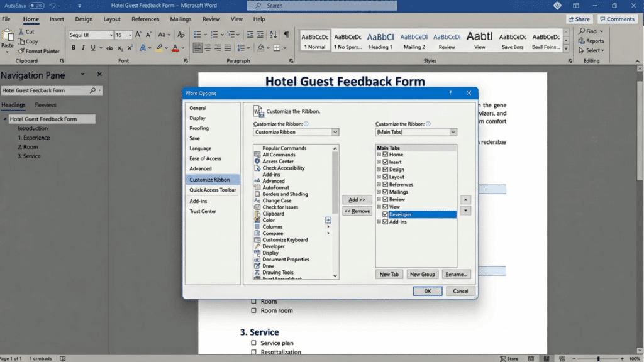644x362 pixels.
Task: Toggle bold formatting in the Font group
Action: click(74, 47)
